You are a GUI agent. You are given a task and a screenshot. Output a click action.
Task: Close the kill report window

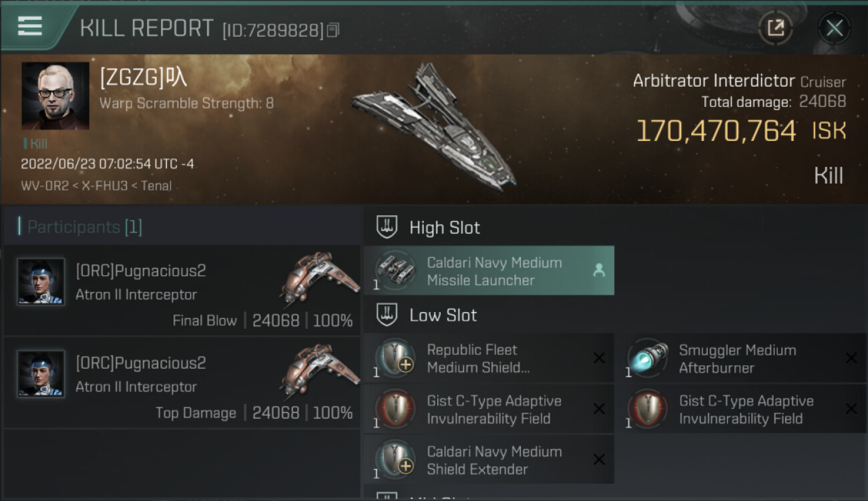(834, 28)
